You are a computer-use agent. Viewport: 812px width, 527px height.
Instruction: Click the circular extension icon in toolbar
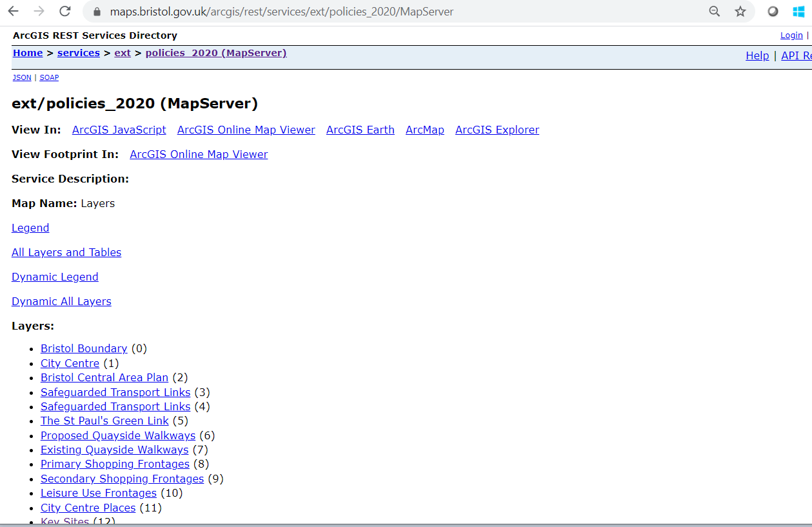[773, 12]
